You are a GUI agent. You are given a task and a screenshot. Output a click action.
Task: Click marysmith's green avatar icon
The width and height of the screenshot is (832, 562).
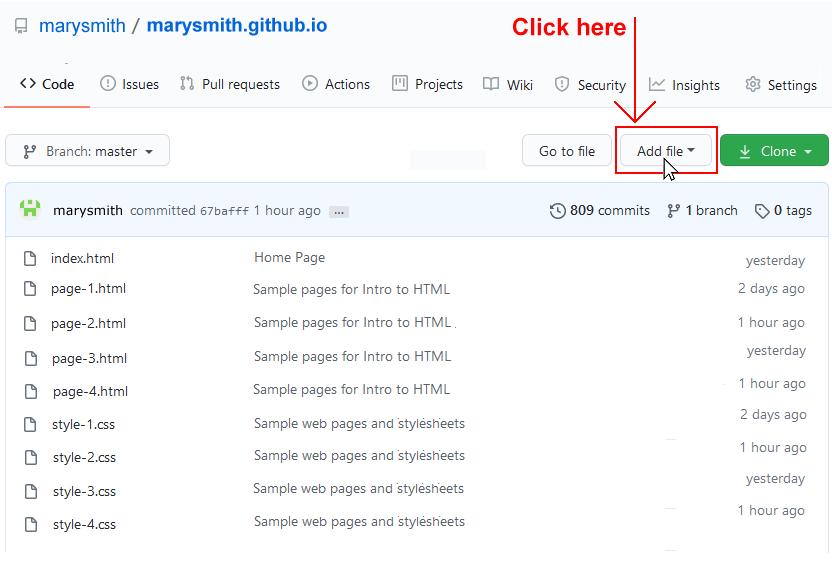[x=30, y=210]
